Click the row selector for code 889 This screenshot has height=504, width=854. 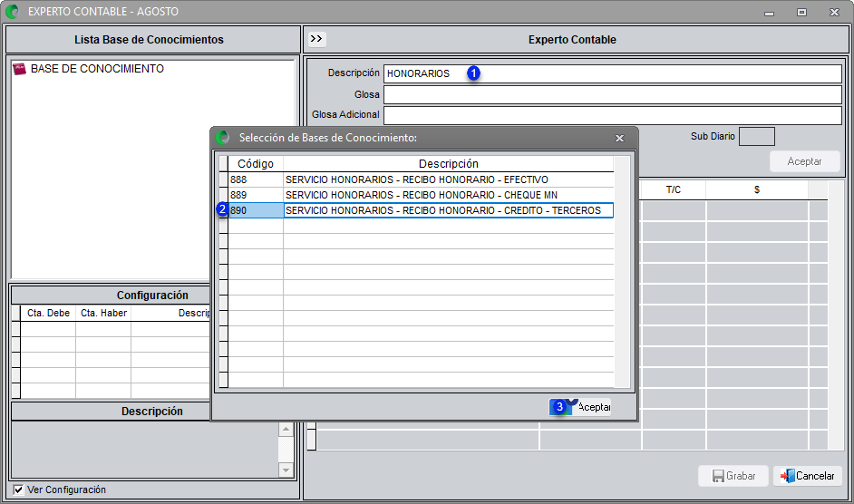pos(223,195)
